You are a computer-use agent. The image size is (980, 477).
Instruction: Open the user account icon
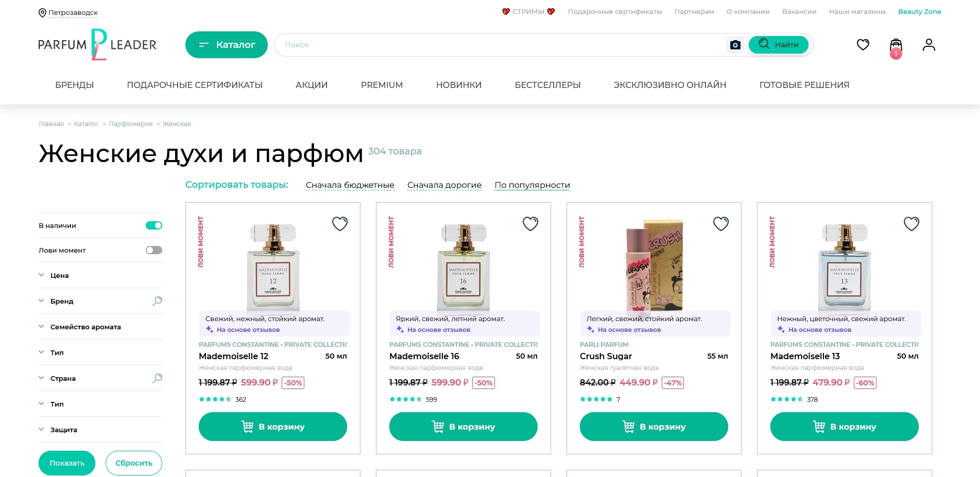click(929, 45)
